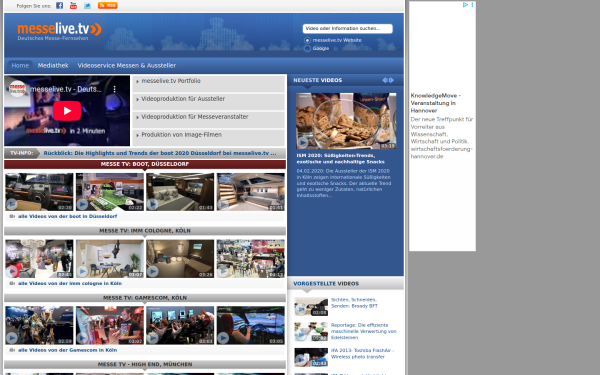Screen dimensions: 600x375
Task: Select the messelive.tv Website search radio button
Action: (x=307, y=40)
